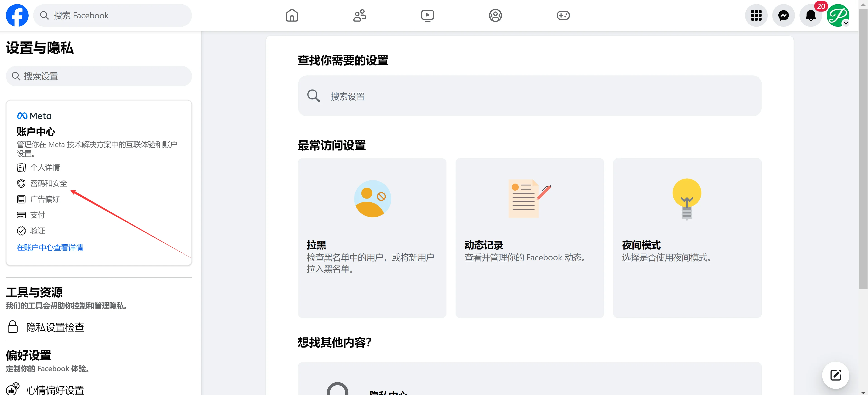Viewport: 868px width, 395px height.
Task: Open 个人详情 in account center
Action: (45, 167)
